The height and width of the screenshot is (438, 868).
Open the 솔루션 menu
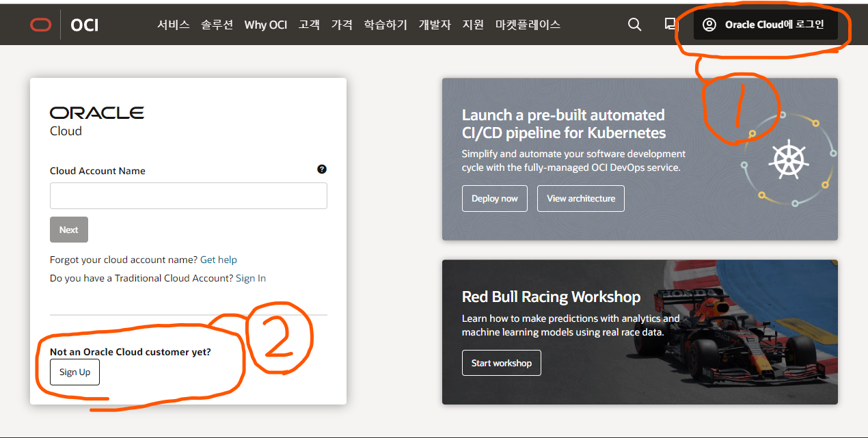(217, 25)
